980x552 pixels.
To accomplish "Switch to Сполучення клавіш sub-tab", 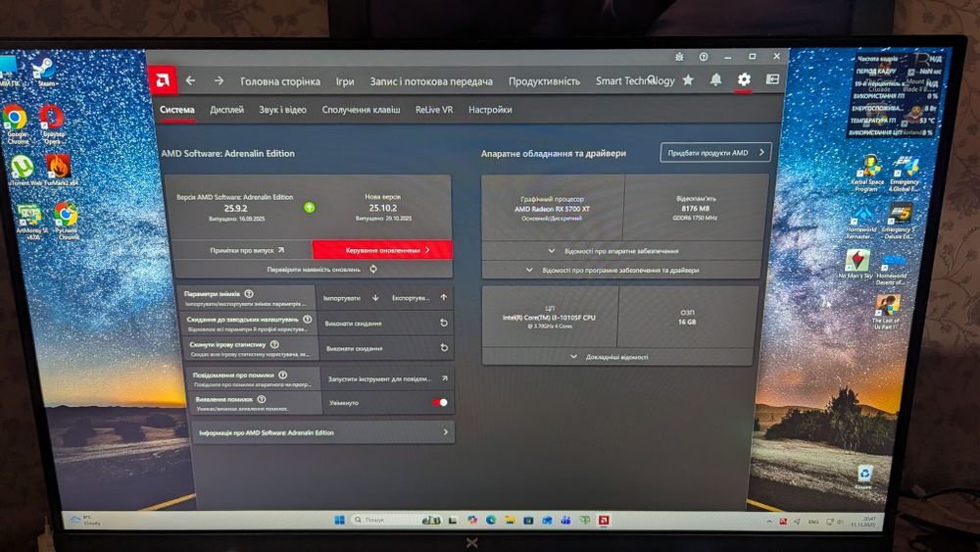I will click(361, 110).
